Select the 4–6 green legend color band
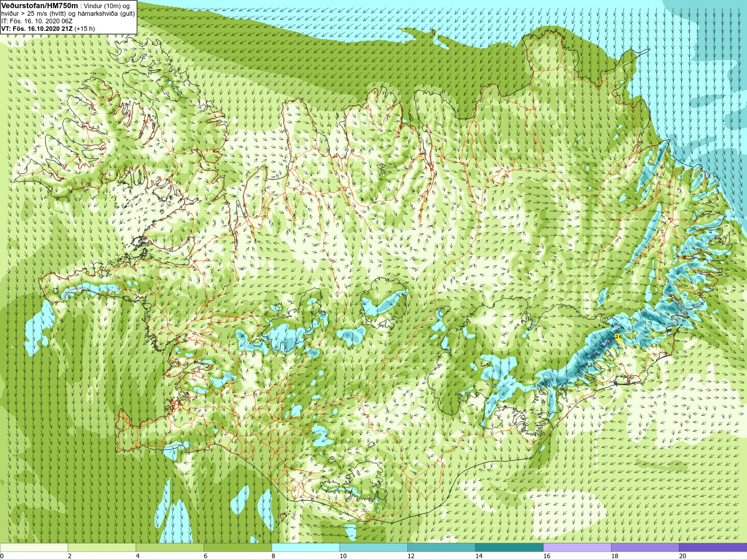Screen dimensions: 747x560 [x=170, y=548]
